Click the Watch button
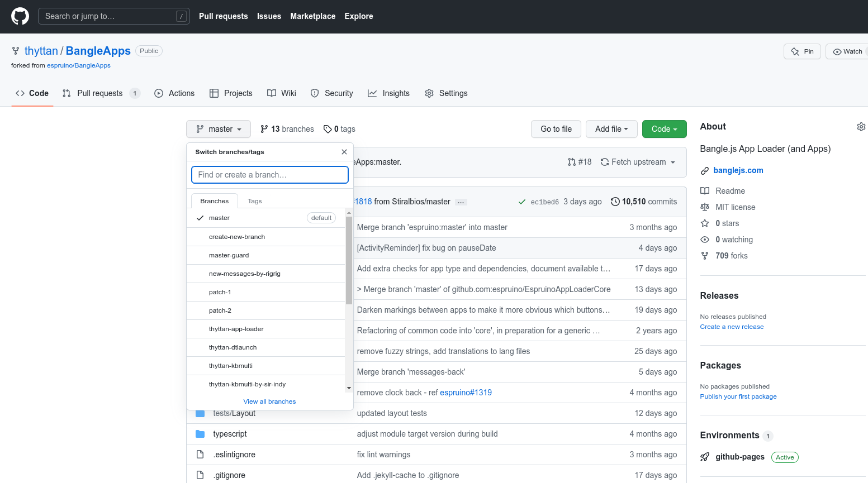Viewport: 868px width, 483px height. tap(847, 51)
